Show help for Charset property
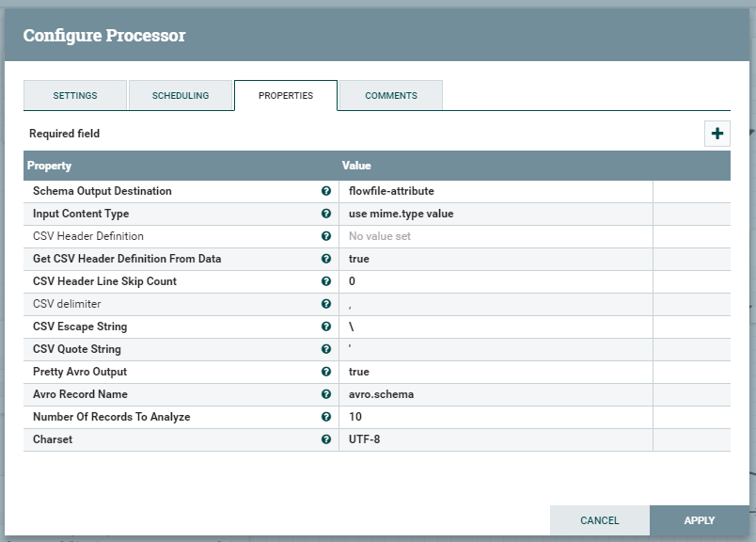 [x=326, y=439]
